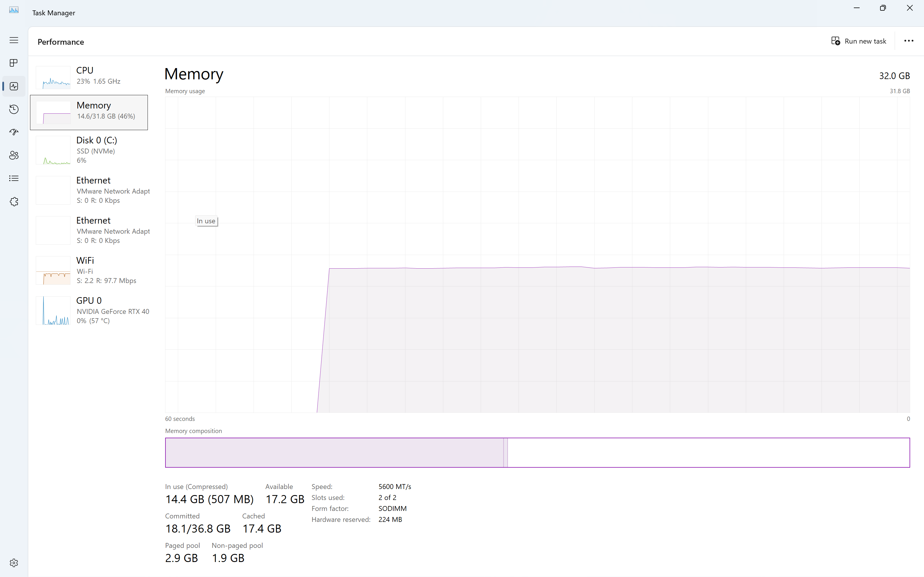
Task: Open the Details page icon
Action: (x=14, y=178)
